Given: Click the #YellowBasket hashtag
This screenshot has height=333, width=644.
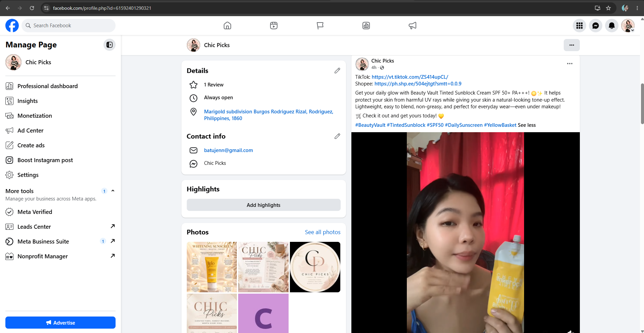Looking at the screenshot, I should click(500, 125).
